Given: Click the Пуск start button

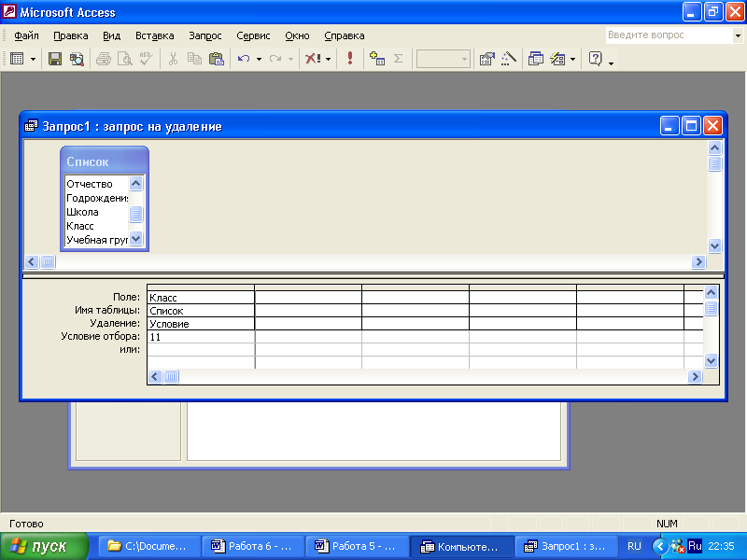Looking at the screenshot, I should [x=44, y=546].
